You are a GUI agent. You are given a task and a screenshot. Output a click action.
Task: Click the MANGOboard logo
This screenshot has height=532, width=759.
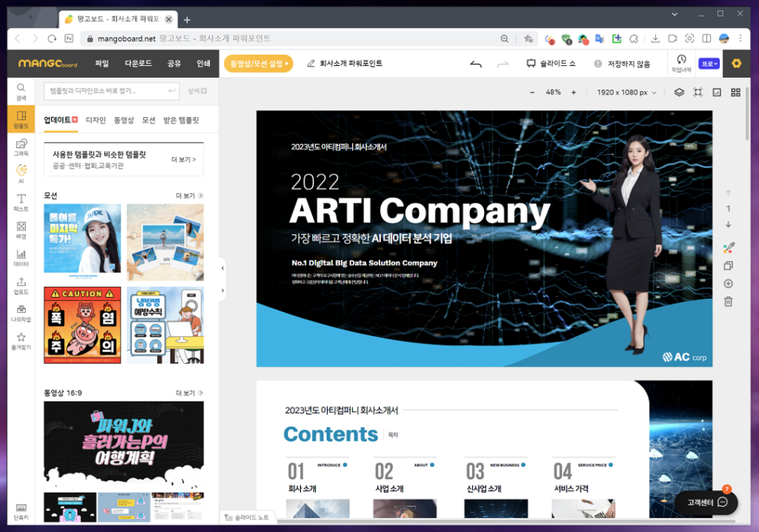(47, 64)
